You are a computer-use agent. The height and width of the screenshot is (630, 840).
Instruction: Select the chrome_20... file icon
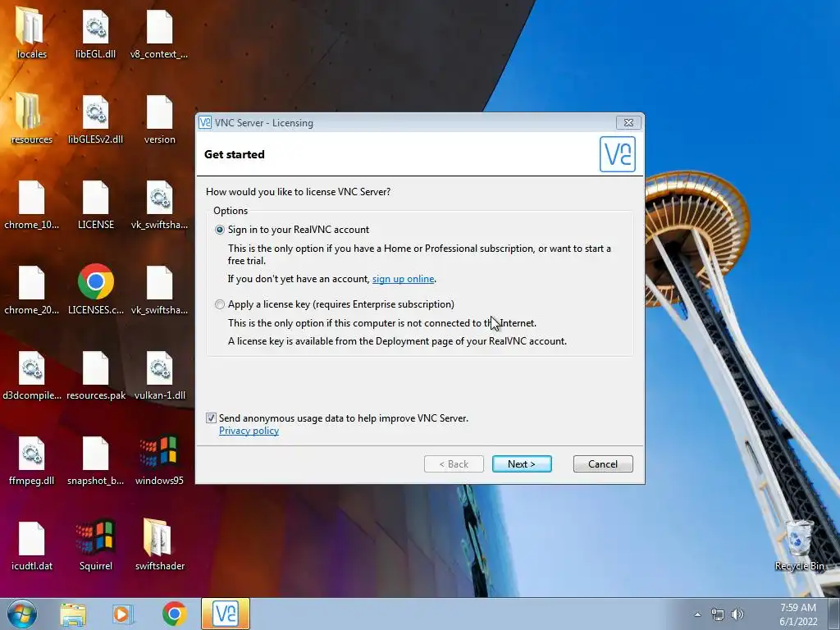(31, 282)
